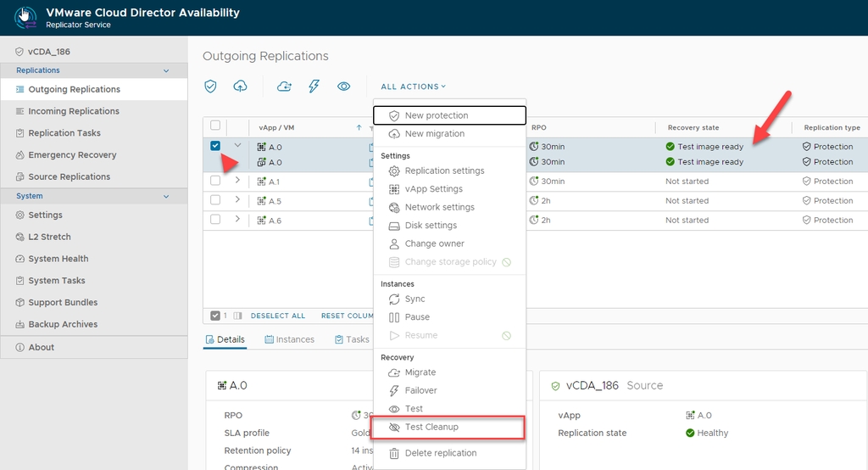Click the Migrate cloud toolbar icon
Image resolution: width=868 pixels, height=470 pixels.
click(x=285, y=87)
